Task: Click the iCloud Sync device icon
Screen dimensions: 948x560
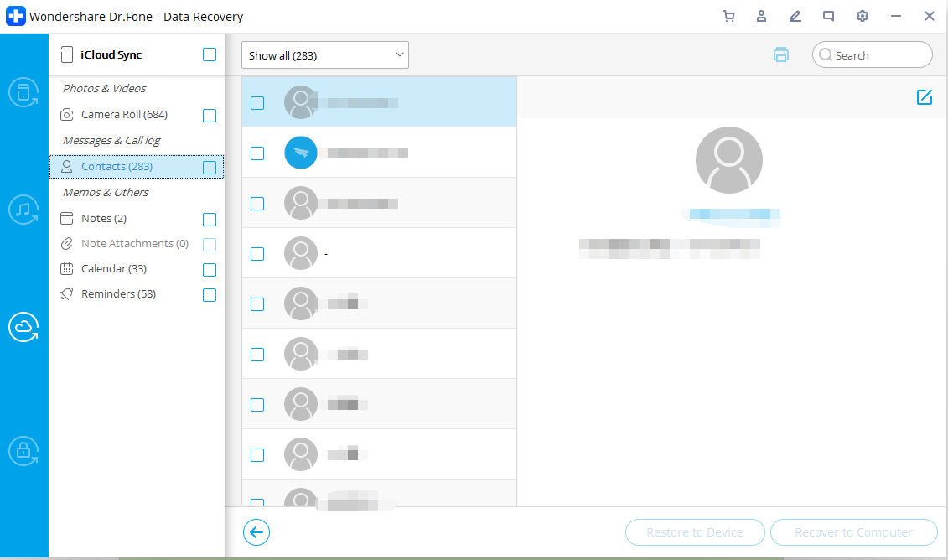Action: (67, 55)
